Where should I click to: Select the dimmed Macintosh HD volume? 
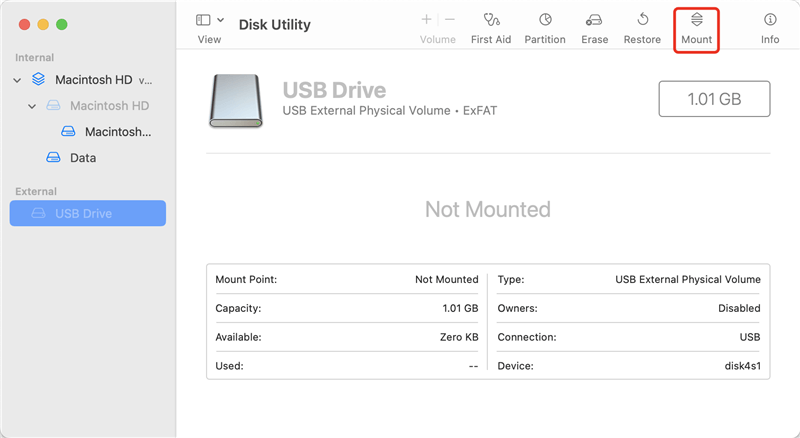pos(109,106)
